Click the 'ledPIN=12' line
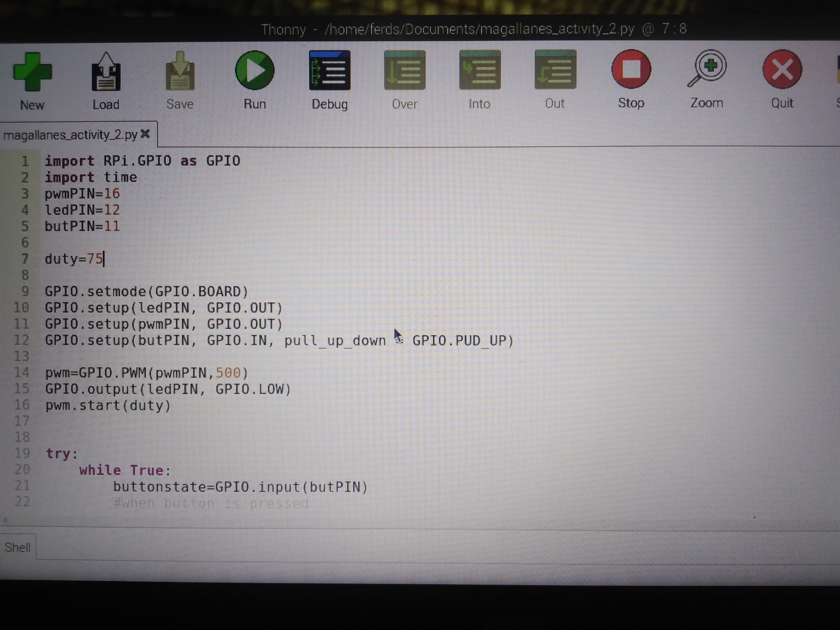Image resolution: width=840 pixels, height=630 pixels. (82, 210)
